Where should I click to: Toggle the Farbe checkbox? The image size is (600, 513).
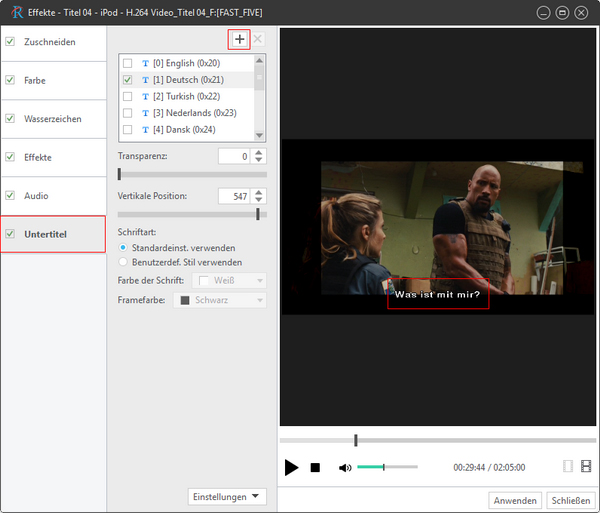click(10, 80)
